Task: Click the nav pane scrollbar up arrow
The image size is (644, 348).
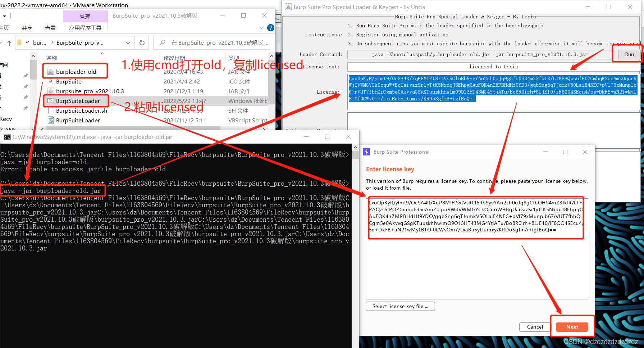Action: coord(33,56)
